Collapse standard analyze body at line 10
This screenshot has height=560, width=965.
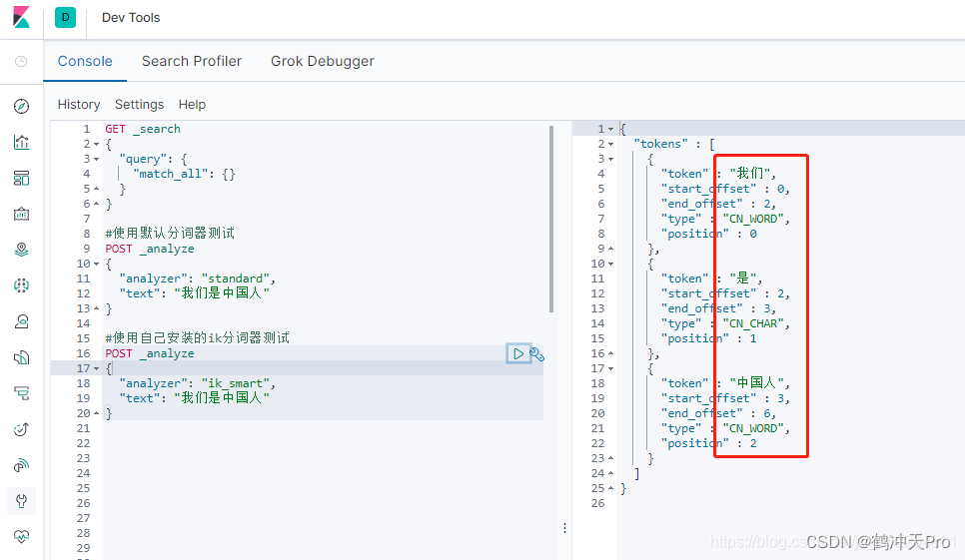pos(96,265)
